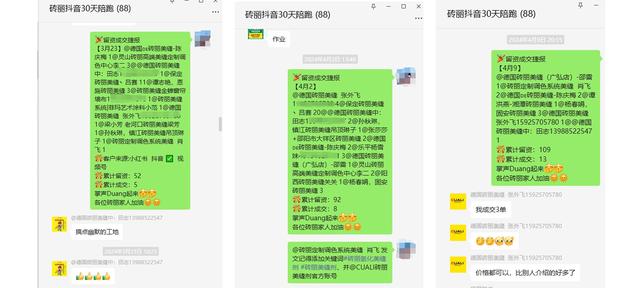644x288 pixels.
Task: Click the pin icon in the right window
Action: pos(580,5)
